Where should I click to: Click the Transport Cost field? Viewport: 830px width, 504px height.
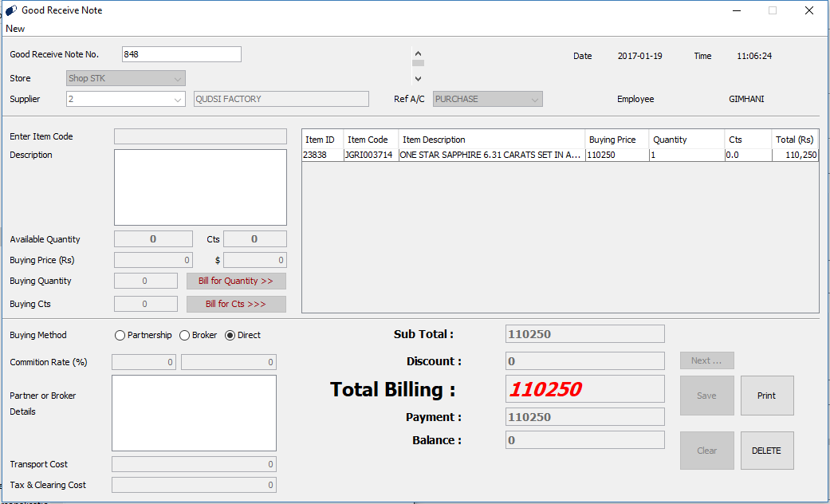(x=194, y=464)
